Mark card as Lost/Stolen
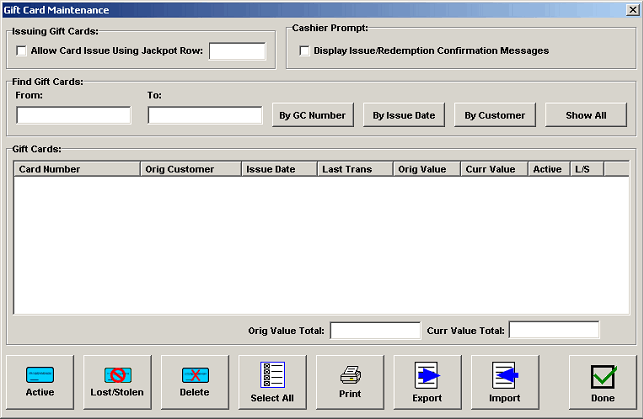This screenshot has height=419, width=643. [x=117, y=382]
